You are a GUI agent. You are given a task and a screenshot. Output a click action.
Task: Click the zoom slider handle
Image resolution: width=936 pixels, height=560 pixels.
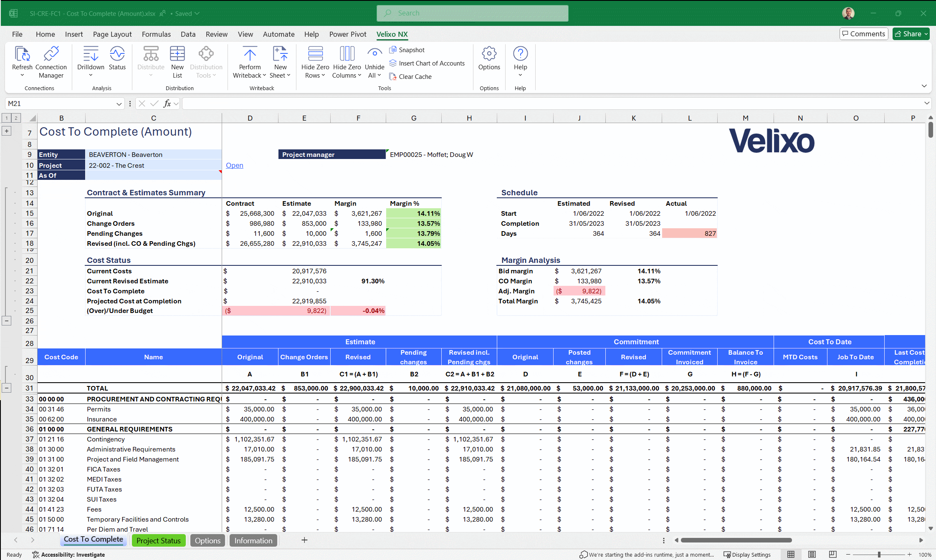[x=879, y=555]
